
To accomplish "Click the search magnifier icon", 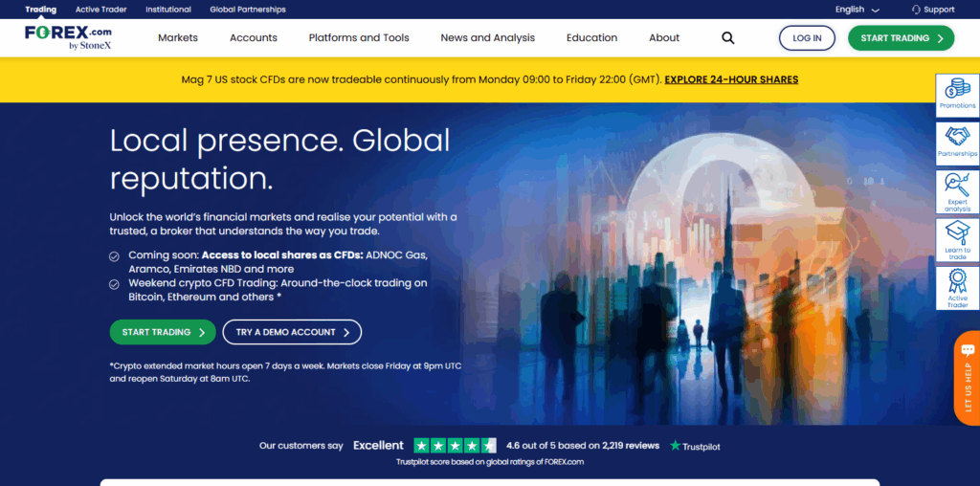I will tap(727, 38).
